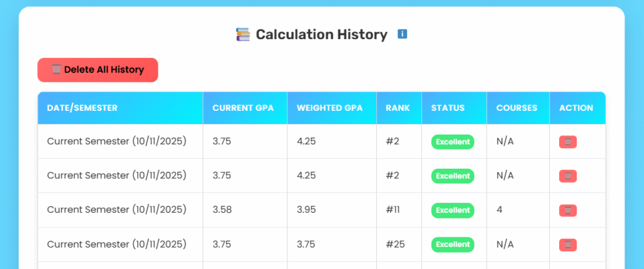Click the books icon before the title
Viewport: 644px width, 269px height.
[243, 35]
